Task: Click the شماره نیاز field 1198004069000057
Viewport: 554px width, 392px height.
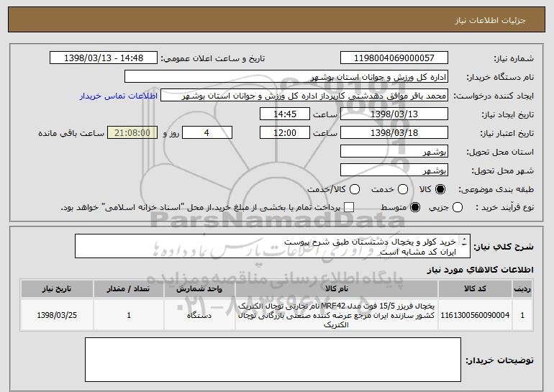Action: point(394,58)
